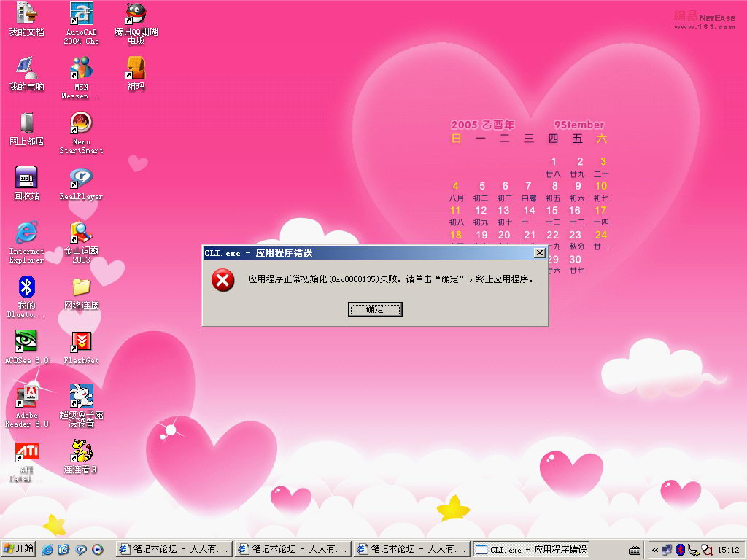
Task: Click the 确定 button in the error dialog
Action: coord(375,309)
